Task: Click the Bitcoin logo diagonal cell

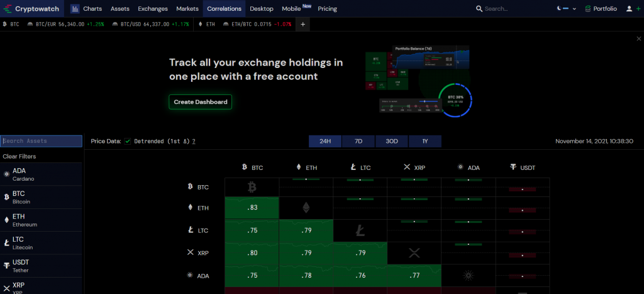Action: pyautogui.click(x=252, y=188)
